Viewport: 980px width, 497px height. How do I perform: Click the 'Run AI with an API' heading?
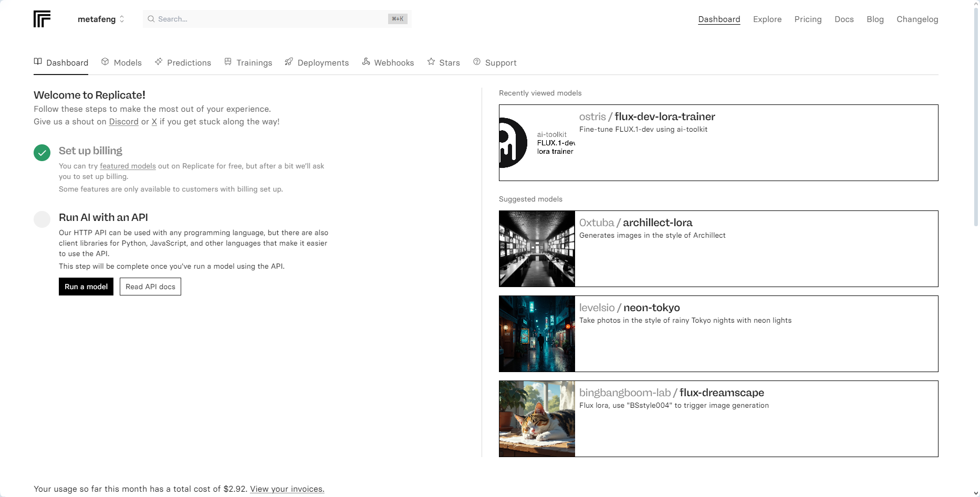[103, 217]
